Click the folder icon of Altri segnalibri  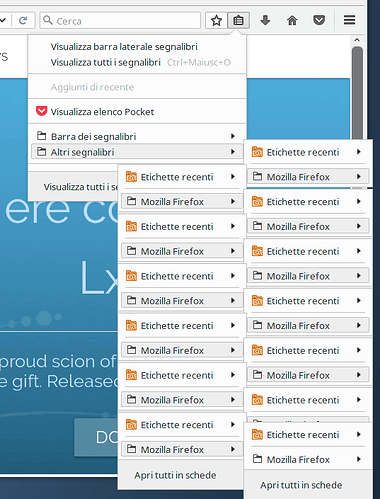tap(41, 152)
